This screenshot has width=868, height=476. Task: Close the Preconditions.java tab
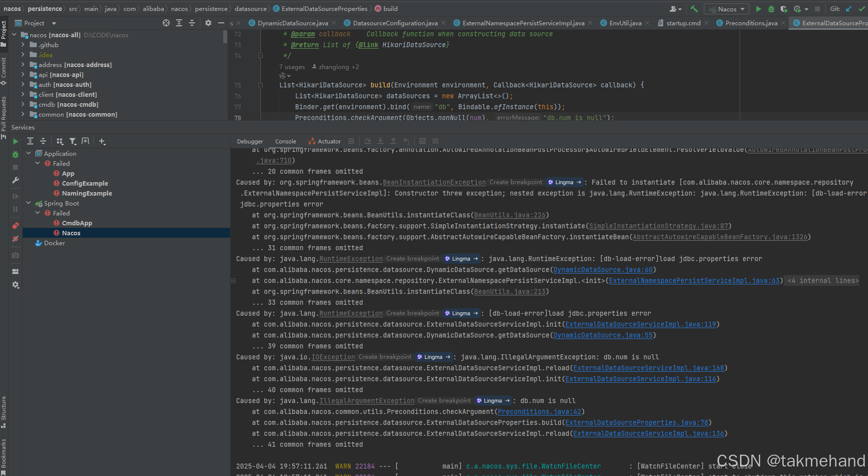[783, 23]
